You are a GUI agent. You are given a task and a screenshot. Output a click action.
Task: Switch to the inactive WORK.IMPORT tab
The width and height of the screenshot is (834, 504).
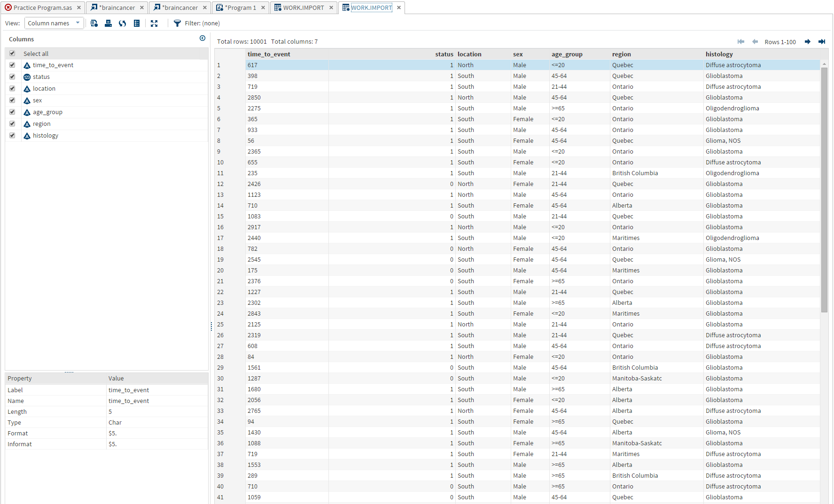pyautogui.click(x=304, y=8)
